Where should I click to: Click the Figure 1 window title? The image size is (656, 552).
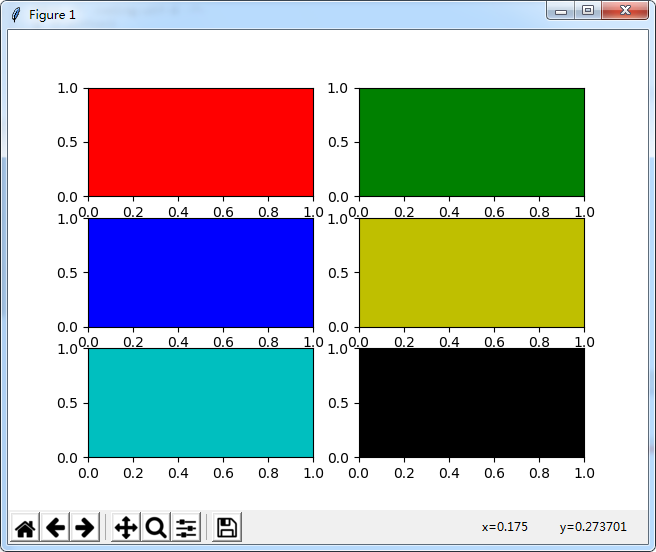[x=52, y=15]
